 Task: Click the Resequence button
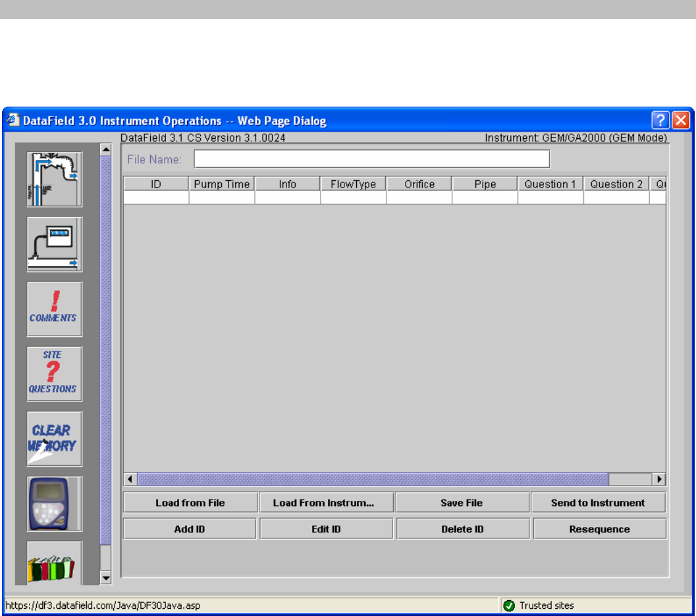coord(600,528)
